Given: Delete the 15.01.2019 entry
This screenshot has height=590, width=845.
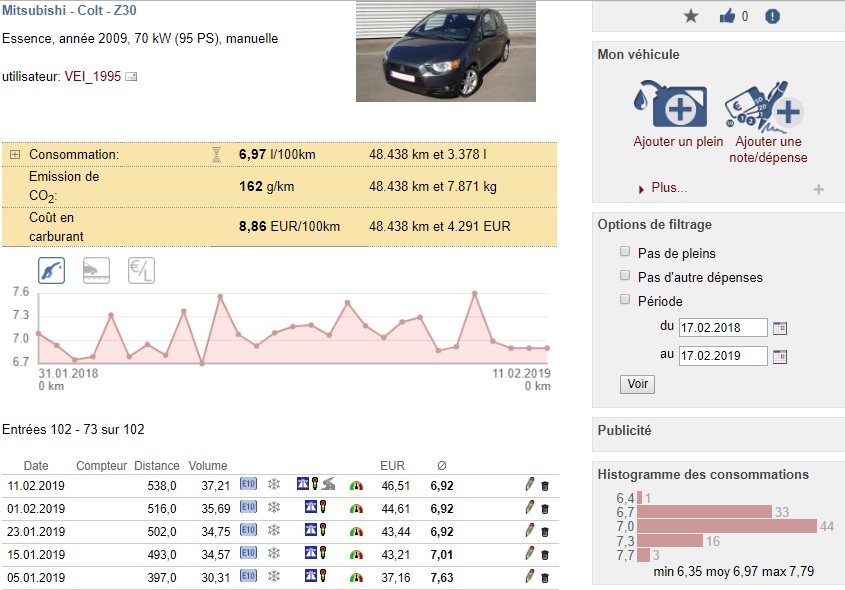Looking at the screenshot, I should pos(545,555).
